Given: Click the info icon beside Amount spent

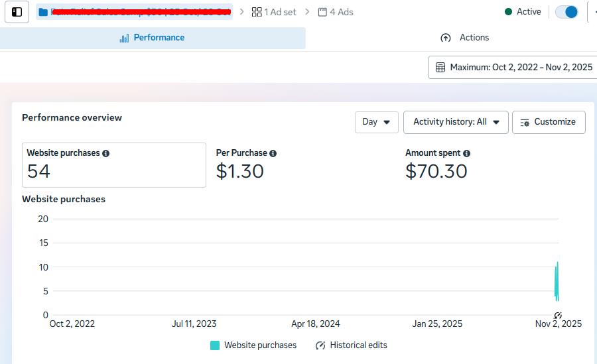Looking at the screenshot, I should point(466,153).
